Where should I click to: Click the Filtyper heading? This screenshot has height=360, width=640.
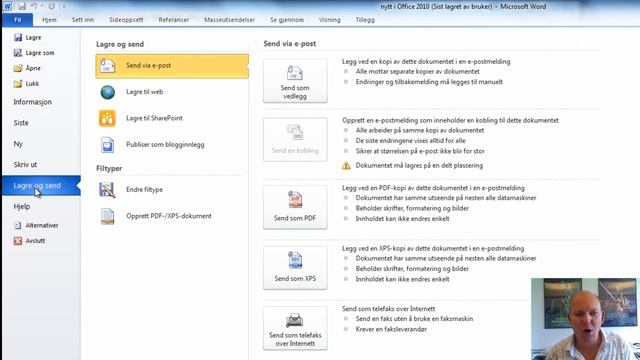pos(109,168)
